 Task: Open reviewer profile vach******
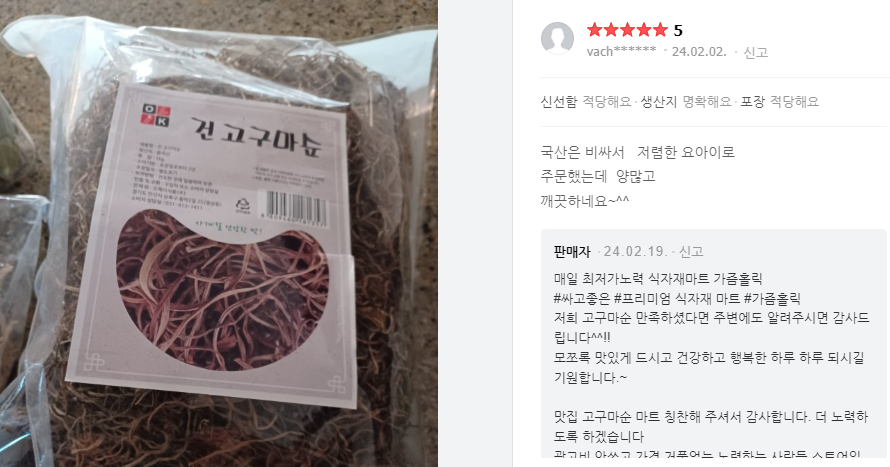tap(622, 52)
